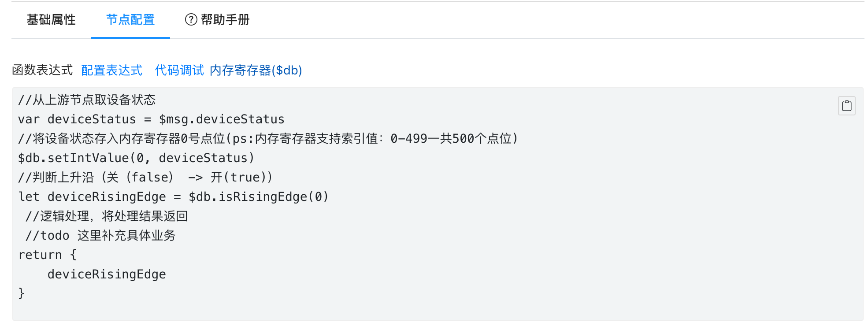Click the 函数表达式 label

(42, 70)
